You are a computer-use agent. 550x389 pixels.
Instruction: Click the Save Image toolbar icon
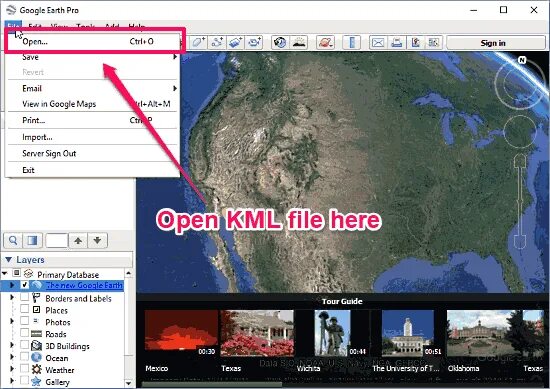pyautogui.click(x=416, y=42)
